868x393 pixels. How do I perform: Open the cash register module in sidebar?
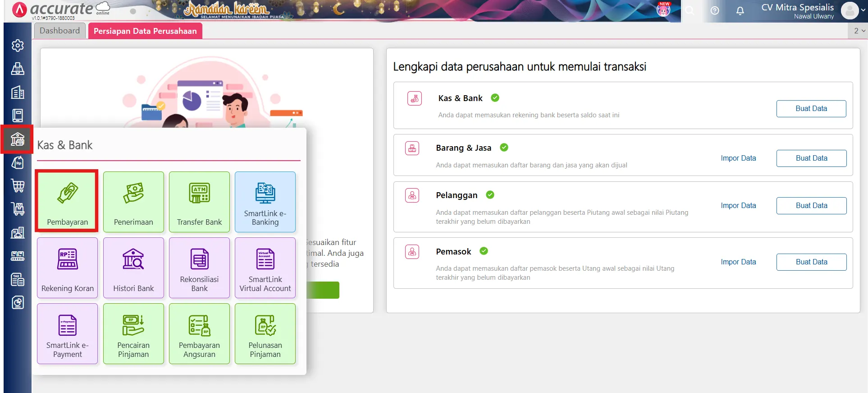(x=18, y=69)
